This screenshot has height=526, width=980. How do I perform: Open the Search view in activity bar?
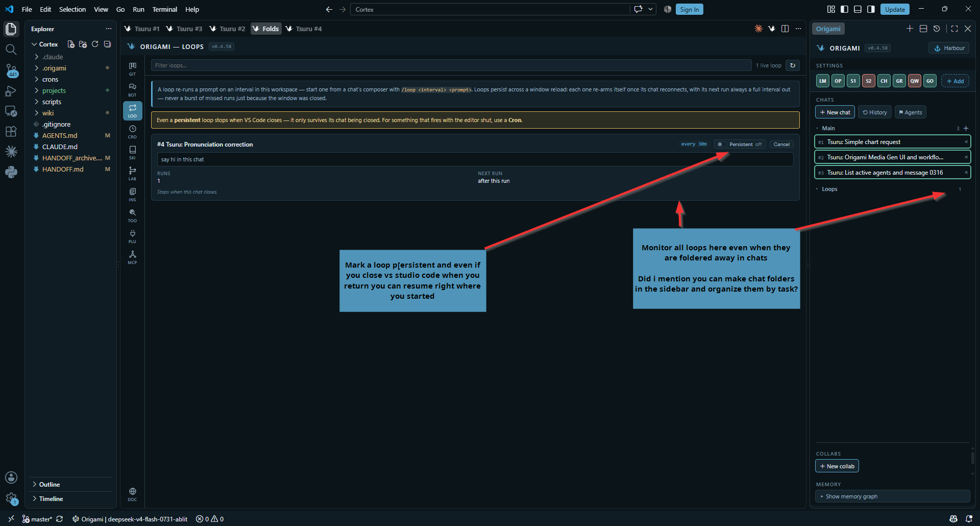(11, 50)
